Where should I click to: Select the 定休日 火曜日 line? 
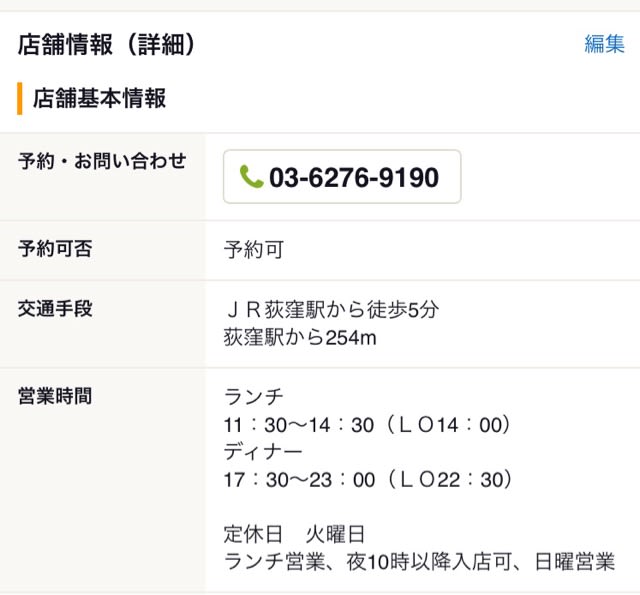(x=294, y=535)
